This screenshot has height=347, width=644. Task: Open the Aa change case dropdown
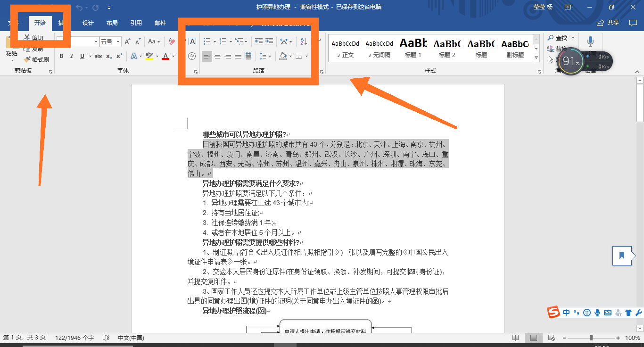coord(154,42)
